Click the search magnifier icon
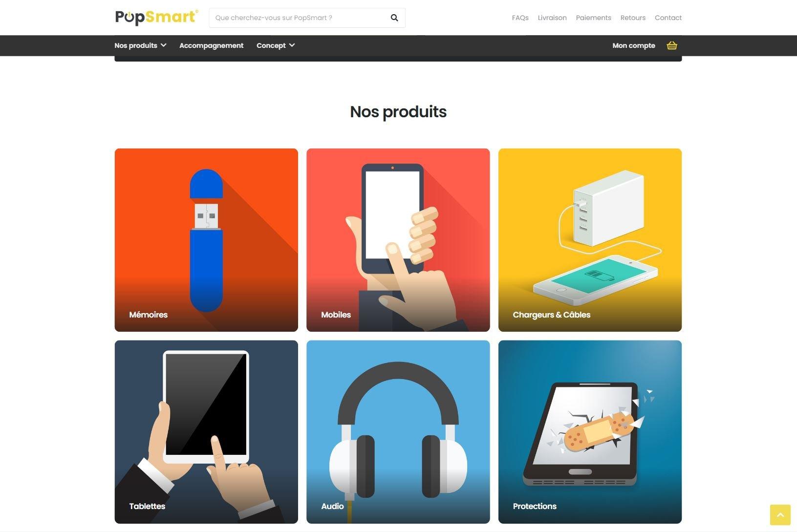The width and height of the screenshot is (797, 532). click(394, 18)
